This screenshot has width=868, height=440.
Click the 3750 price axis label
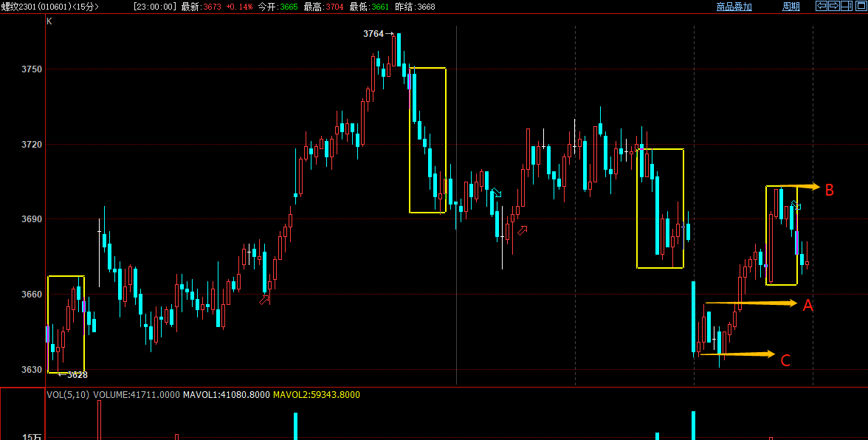tap(32, 69)
